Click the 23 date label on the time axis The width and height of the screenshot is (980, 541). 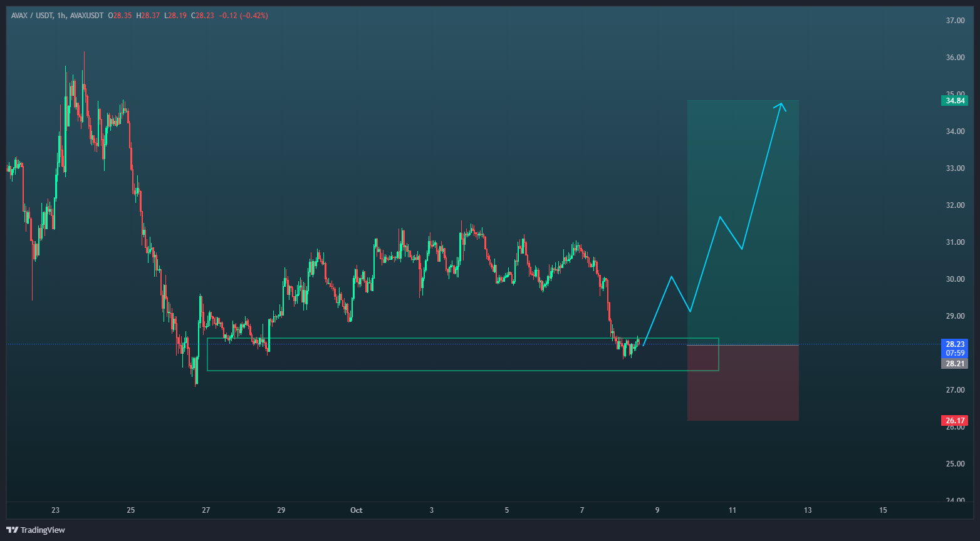click(56, 510)
